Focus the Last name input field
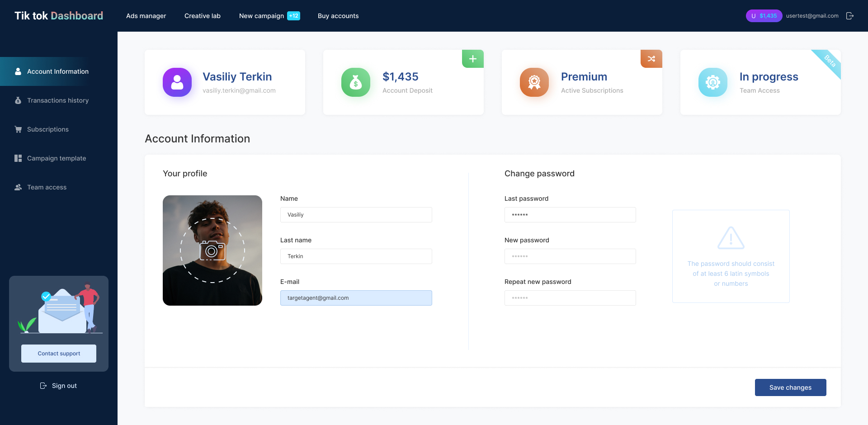 click(x=356, y=256)
